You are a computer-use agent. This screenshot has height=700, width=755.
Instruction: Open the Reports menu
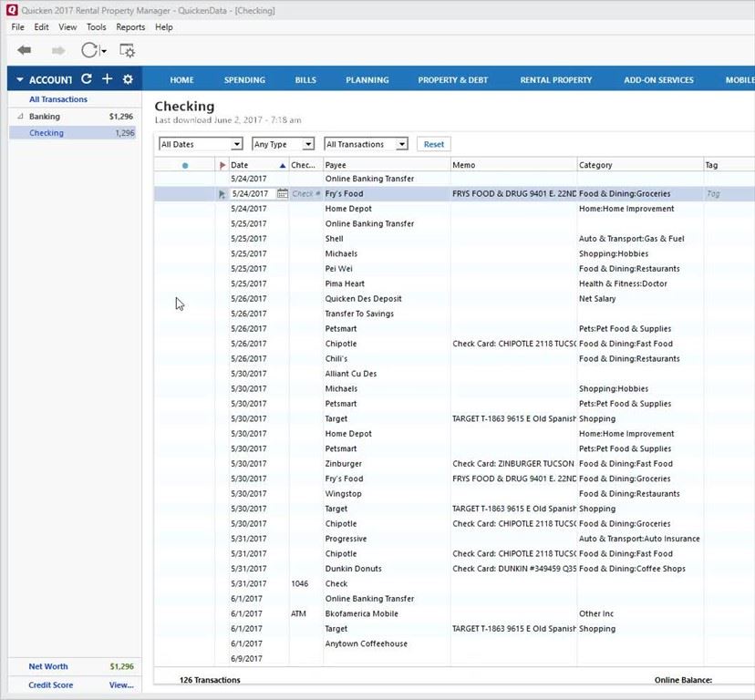130,27
